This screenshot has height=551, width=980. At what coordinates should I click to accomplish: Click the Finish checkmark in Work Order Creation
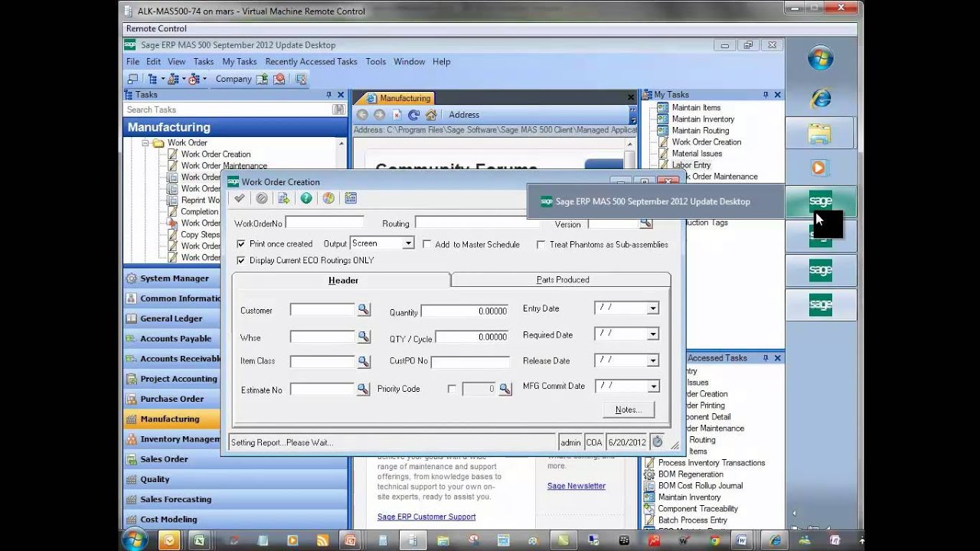coord(240,198)
